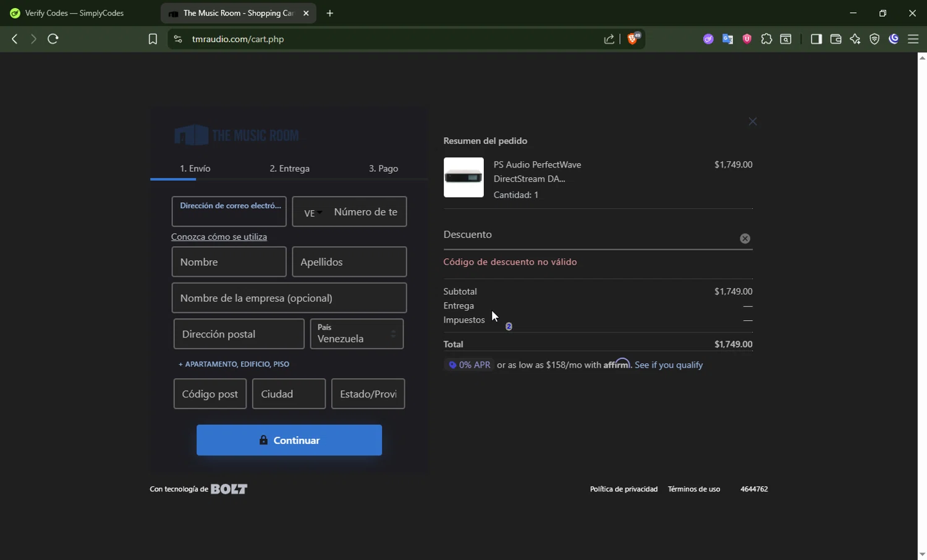Open Conozca cómo se utiliza link
The height and width of the screenshot is (560, 927).
(x=219, y=237)
